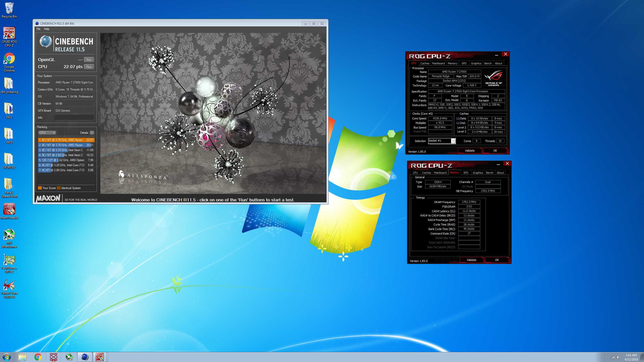This screenshot has height=362, width=644.
Task: Click the network signal tray icon
Action: click(x=613, y=357)
